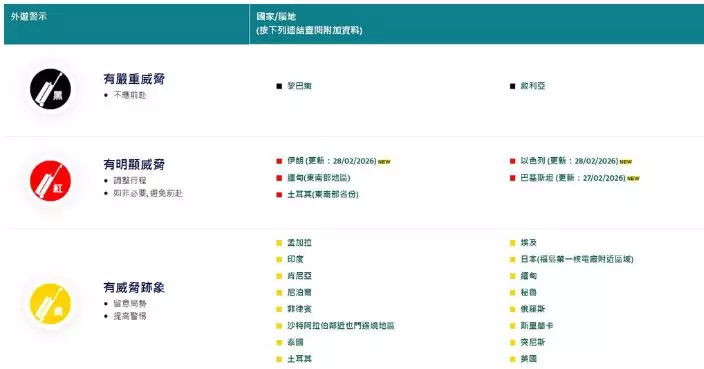Open plain 土耳其 amber alert link
704x369 pixels.
pos(299,359)
